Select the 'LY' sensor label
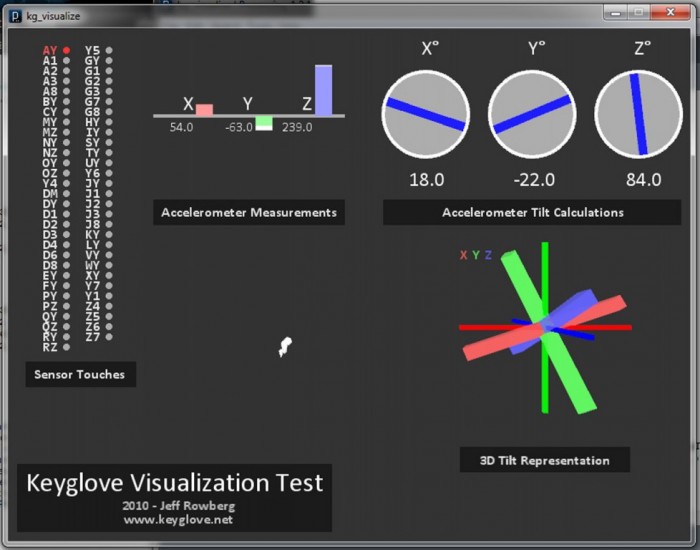The width and height of the screenshot is (700, 550). coord(92,245)
